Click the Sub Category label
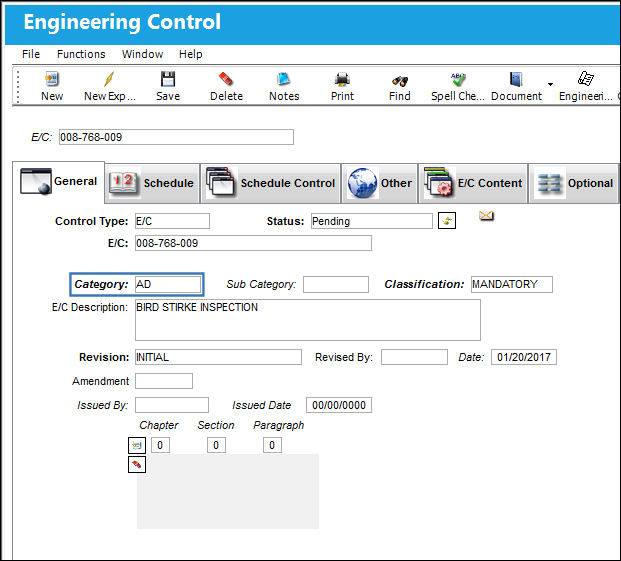The height and width of the screenshot is (561, 621). coord(261,284)
